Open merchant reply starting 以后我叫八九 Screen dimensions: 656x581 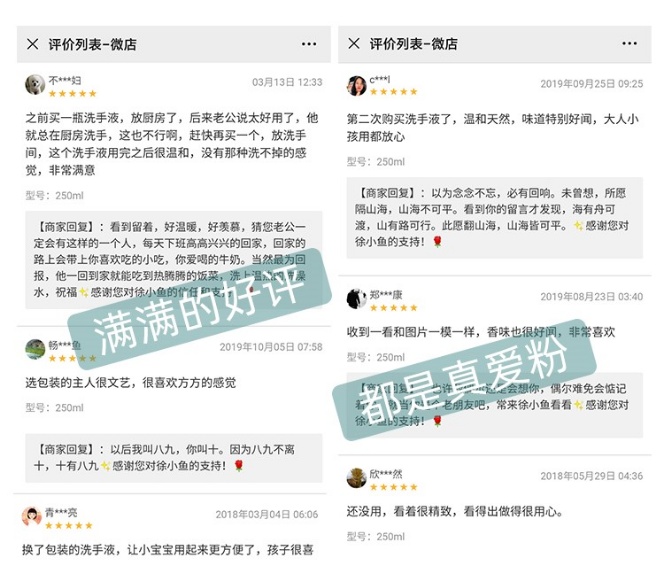pos(174,458)
